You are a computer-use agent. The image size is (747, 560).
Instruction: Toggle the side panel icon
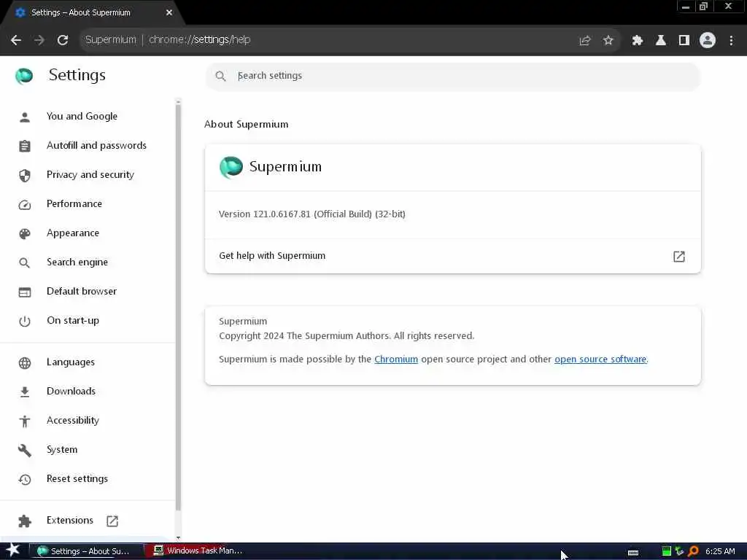pyautogui.click(x=684, y=41)
